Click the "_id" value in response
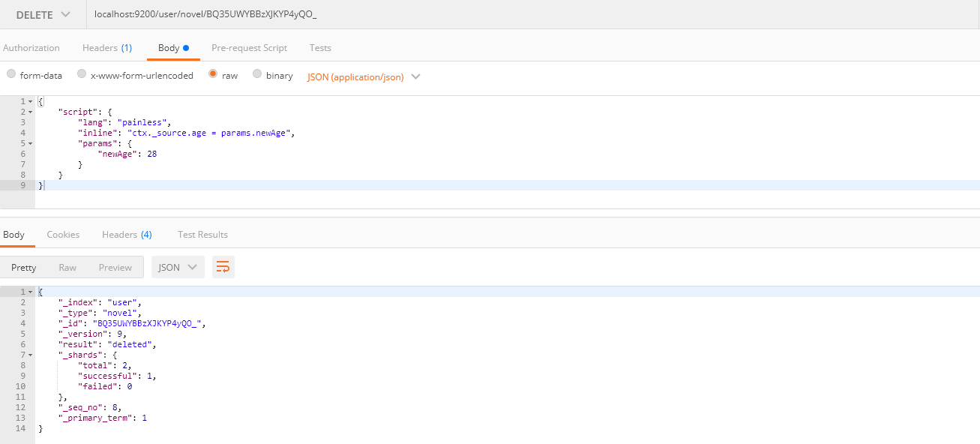This screenshot has width=980, height=444. pyautogui.click(x=147, y=323)
